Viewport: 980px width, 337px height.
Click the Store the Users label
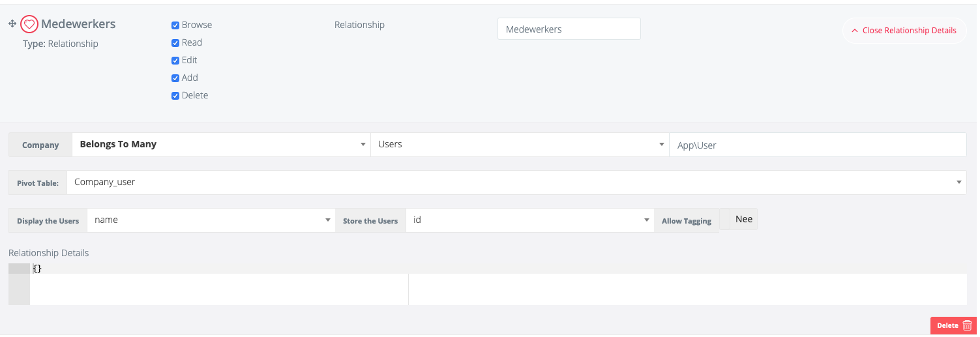[x=370, y=221]
